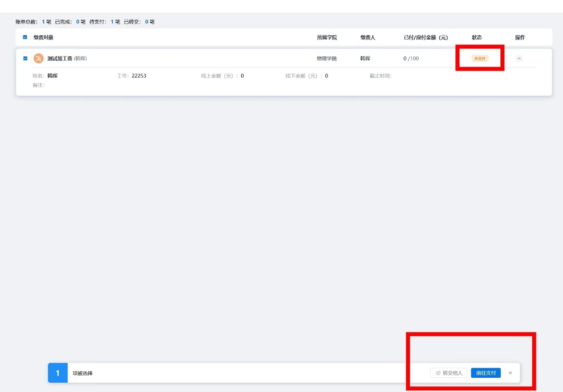Click the 缴费对象 column header
Image resolution: width=563 pixels, height=392 pixels.
pos(44,38)
